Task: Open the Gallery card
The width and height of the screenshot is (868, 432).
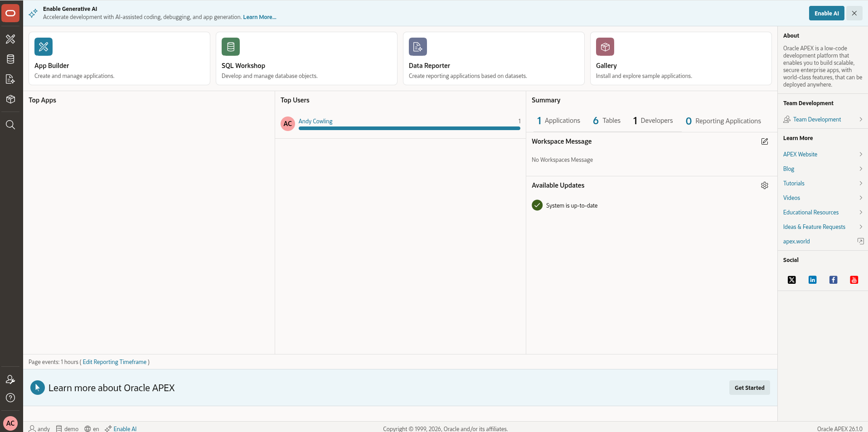Action: click(x=681, y=58)
